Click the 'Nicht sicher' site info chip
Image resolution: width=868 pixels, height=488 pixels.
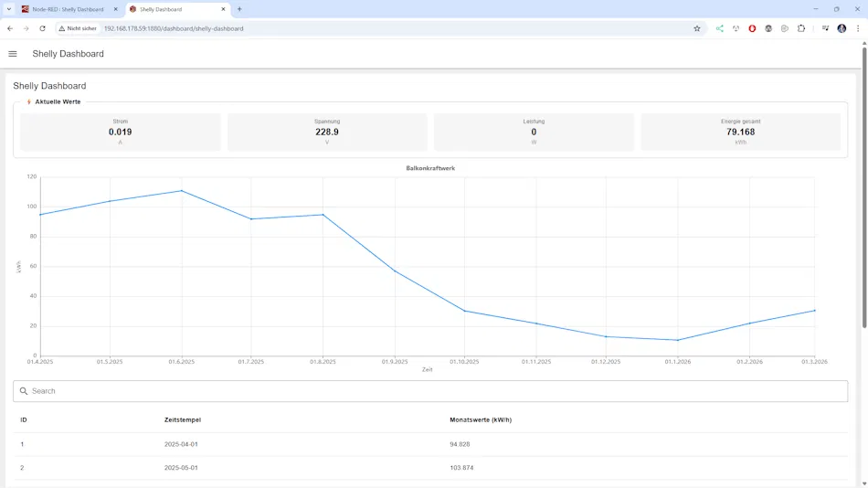[78, 28]
